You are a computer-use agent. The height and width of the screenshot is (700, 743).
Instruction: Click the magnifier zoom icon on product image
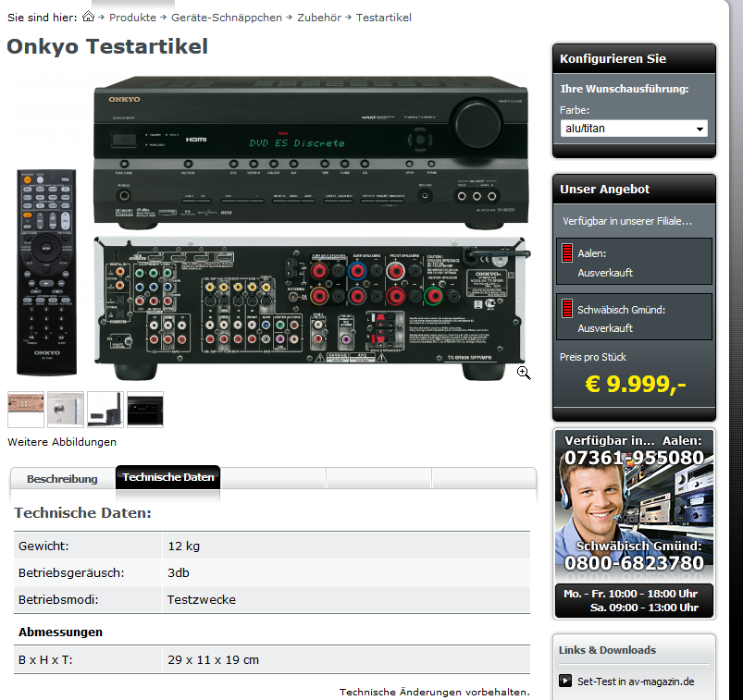[524, 372]
